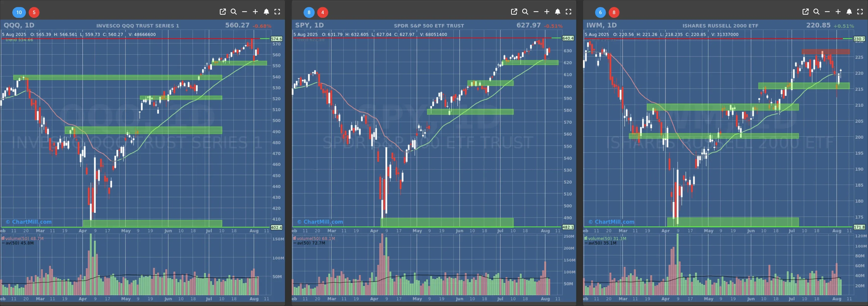Screen dimensions: 868x306
Task: Click the 230.7 resistance price tag on IWM
Action: coord(859,39)
